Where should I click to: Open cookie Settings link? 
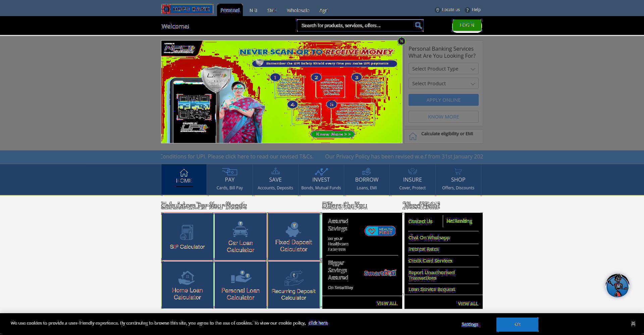click(x=470, y=324)
